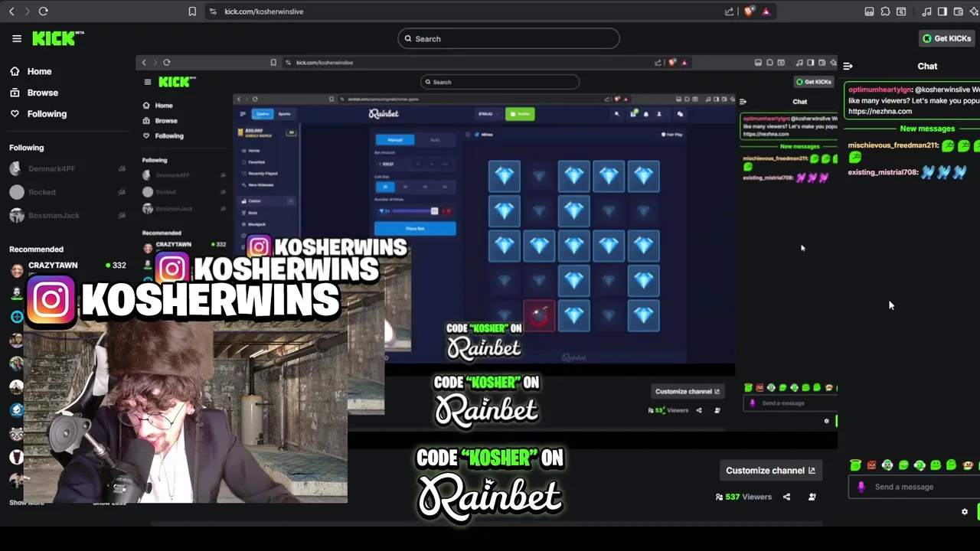The image size is (980, 551).
Task: Open the share icon in the outer address bar
Action: click(730, 11)
